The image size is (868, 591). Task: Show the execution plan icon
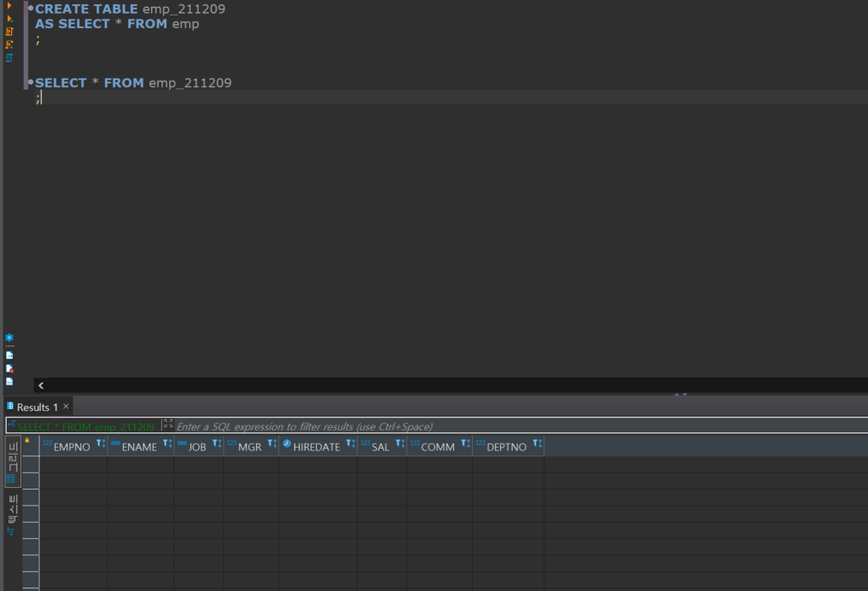pos(9,57)
